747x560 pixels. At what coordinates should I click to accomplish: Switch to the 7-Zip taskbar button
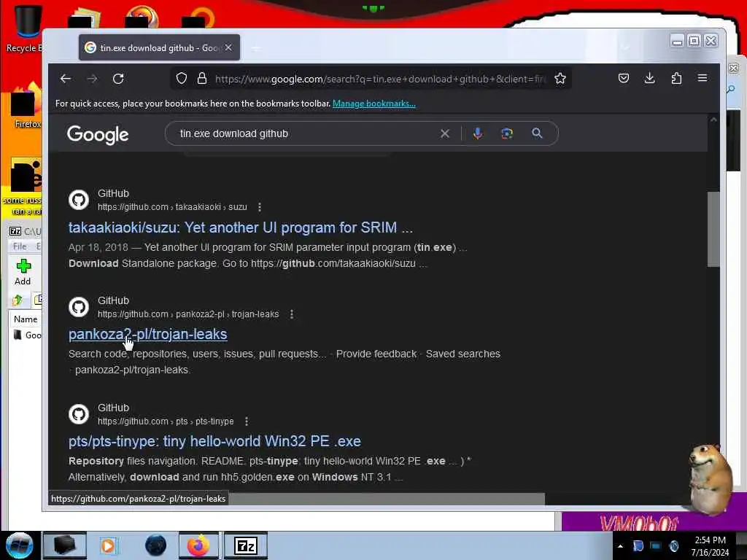tap(246, 545)
